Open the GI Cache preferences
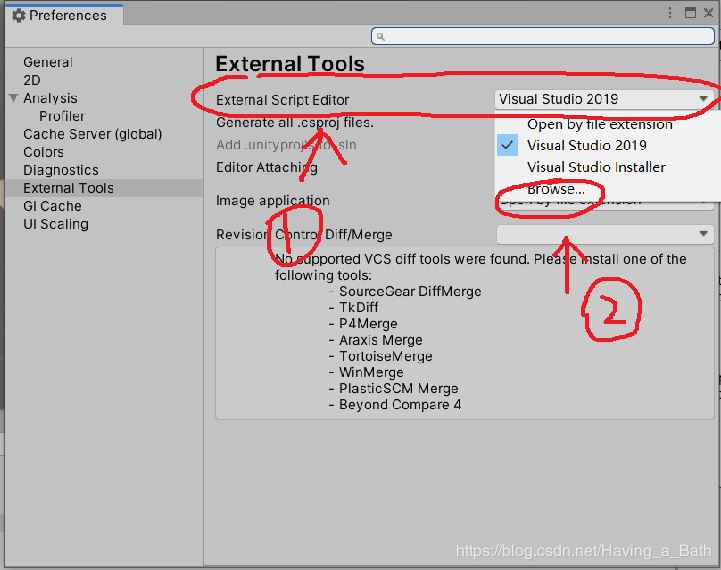 coord(52,206)
